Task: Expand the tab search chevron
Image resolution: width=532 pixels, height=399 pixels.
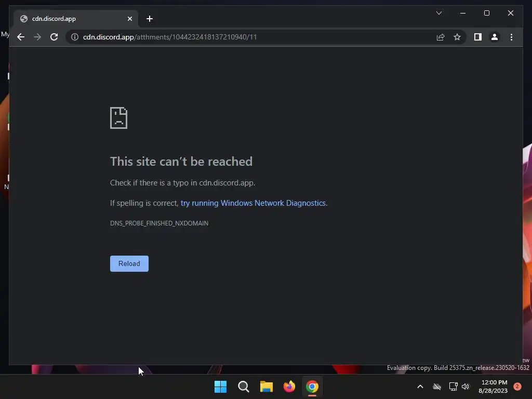Action: (438, 13)
